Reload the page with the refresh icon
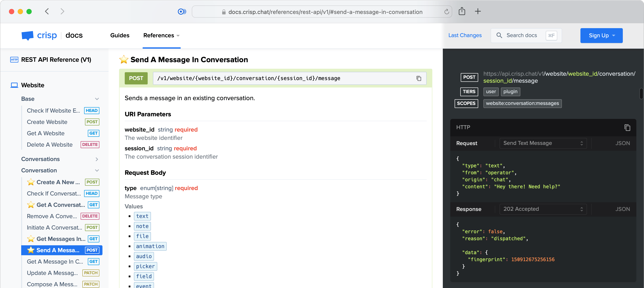 pos(447,12)
